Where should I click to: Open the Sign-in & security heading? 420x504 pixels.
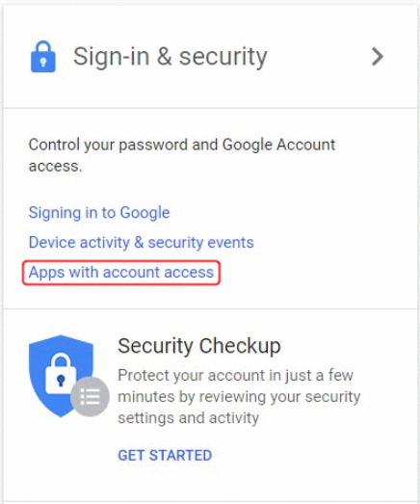point(170,57)
